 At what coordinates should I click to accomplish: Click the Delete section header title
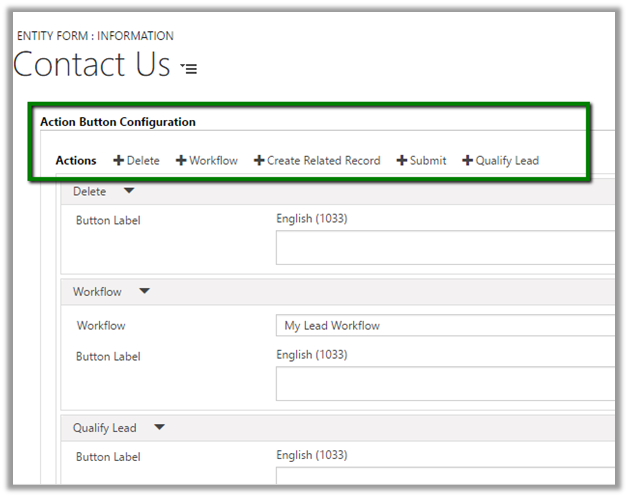[x=91, y=191]
